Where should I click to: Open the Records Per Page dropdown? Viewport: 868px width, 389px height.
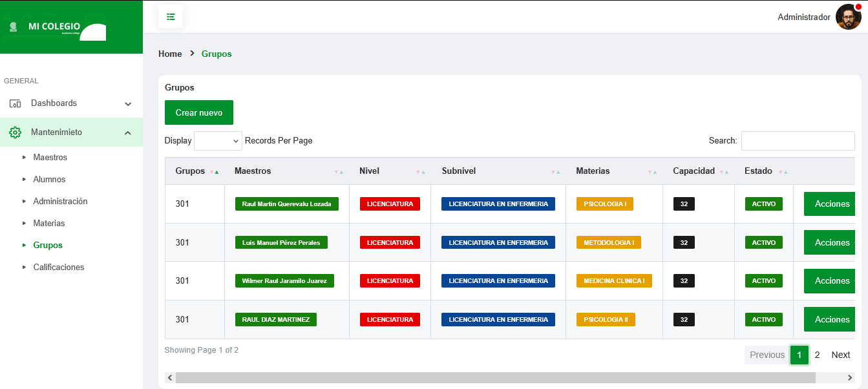pyautogui.click(x=218, y=141)
